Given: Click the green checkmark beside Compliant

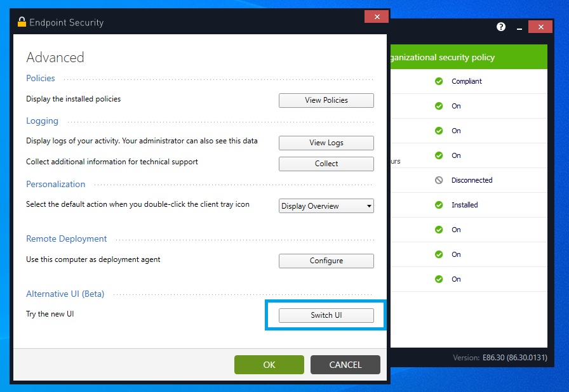Looking at the screenshot, I should point(438,81).
